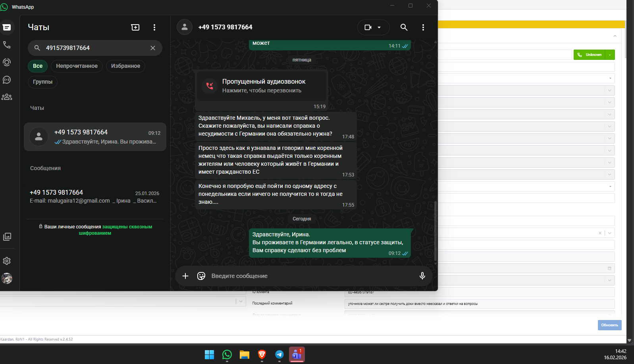Viewport: 634px width, 364px height.
Task: Record a voice message with the microphone
Action: tap(422, 276)
